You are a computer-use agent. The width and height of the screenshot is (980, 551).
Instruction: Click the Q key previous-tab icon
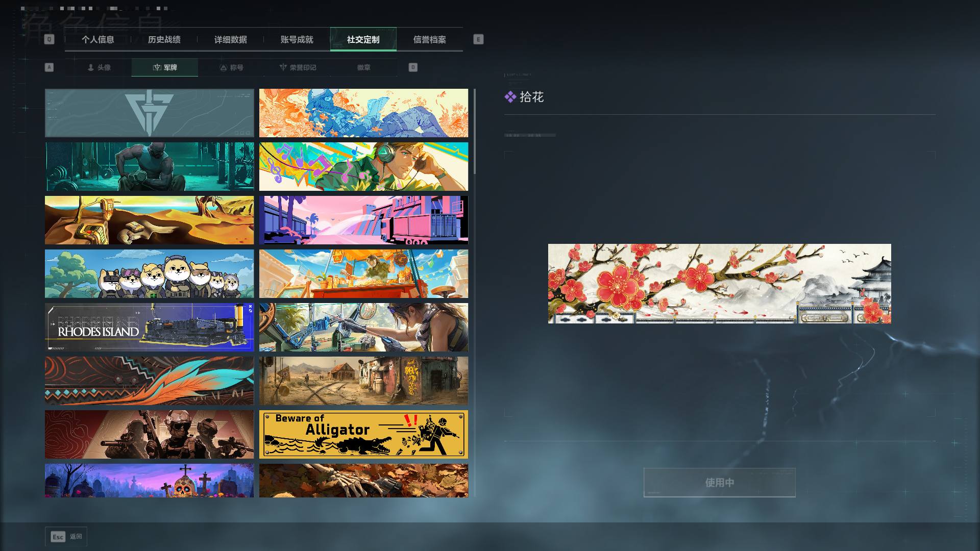[49, 39]
